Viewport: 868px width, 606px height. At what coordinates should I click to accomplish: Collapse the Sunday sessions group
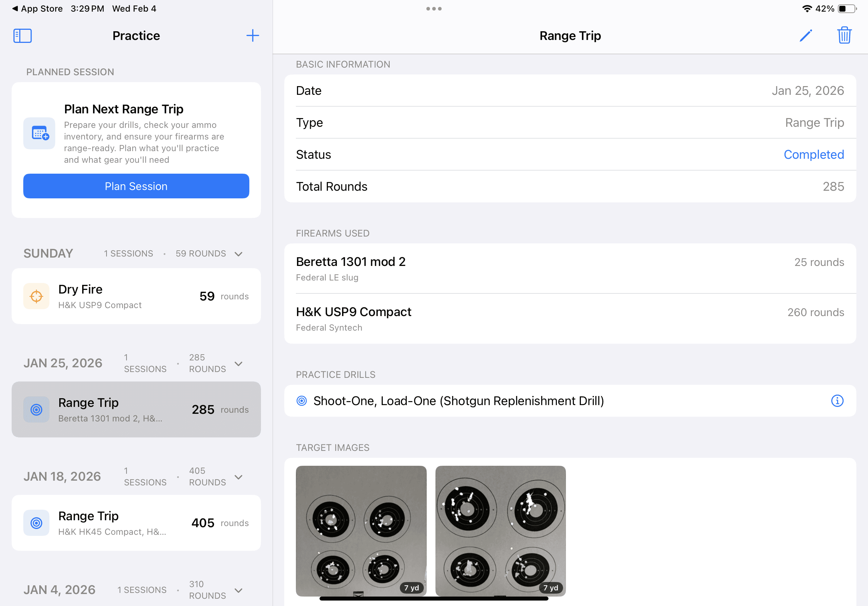238,254
